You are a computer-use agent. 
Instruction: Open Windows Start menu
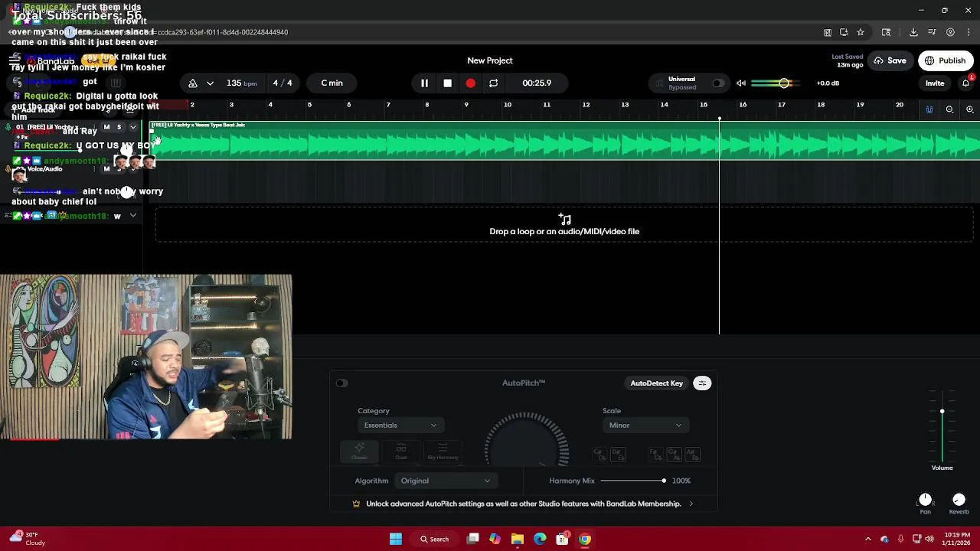click(x=396, y=539)
